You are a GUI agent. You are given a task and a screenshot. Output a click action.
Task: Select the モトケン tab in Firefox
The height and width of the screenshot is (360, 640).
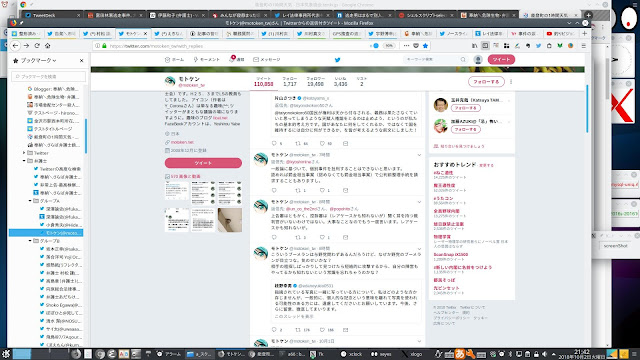tap(132, 33)
